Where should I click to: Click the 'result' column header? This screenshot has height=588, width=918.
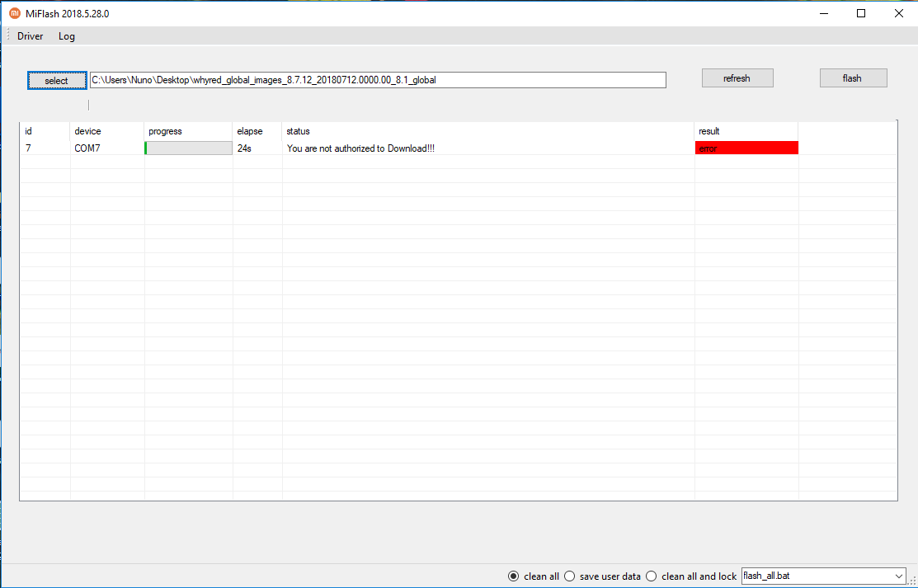coord(746,131)
